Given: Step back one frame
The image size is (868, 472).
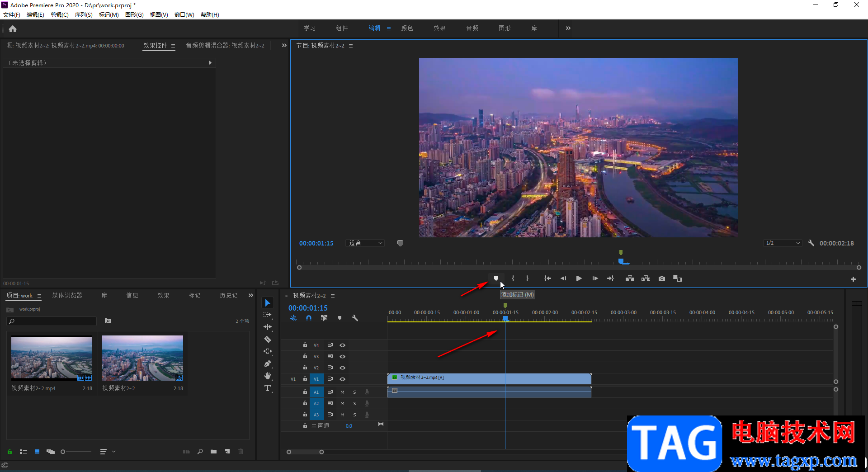Looking at the screenshot, I should coord(563,278).
